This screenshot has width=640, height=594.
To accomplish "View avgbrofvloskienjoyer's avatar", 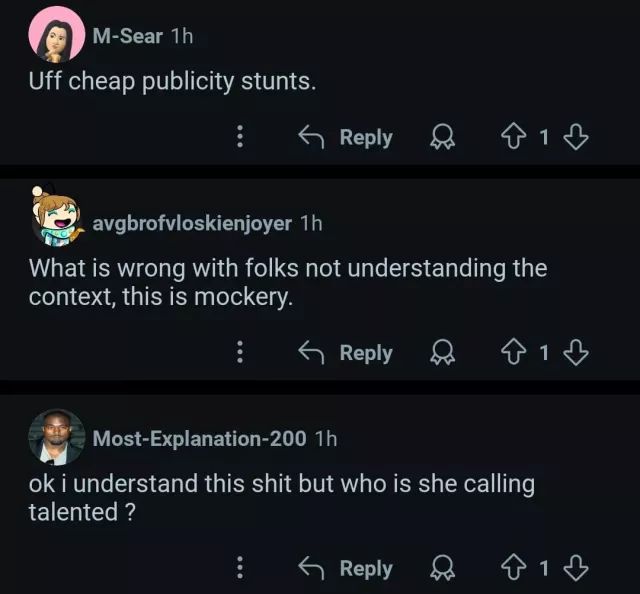I will 56,218.
